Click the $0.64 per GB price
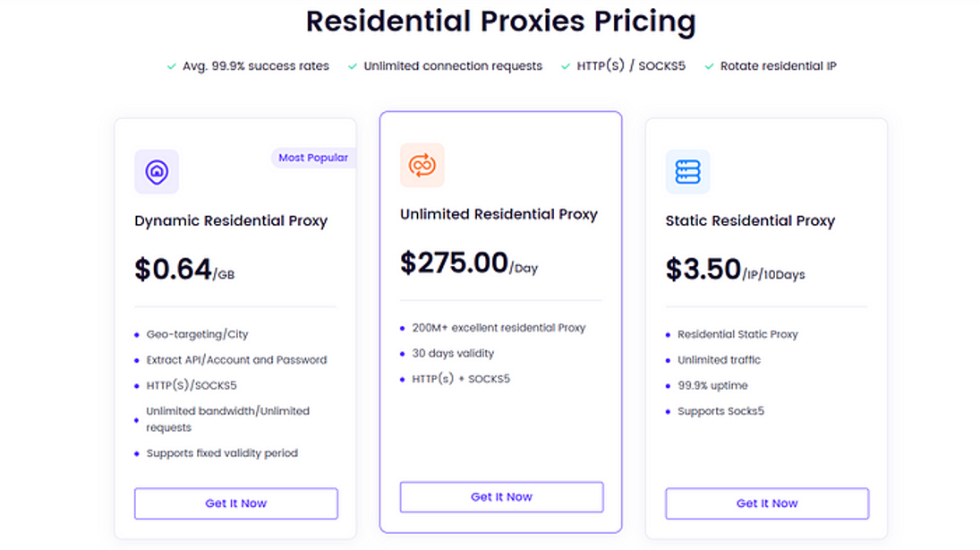The image size is (980, 550). pos(184,270)
